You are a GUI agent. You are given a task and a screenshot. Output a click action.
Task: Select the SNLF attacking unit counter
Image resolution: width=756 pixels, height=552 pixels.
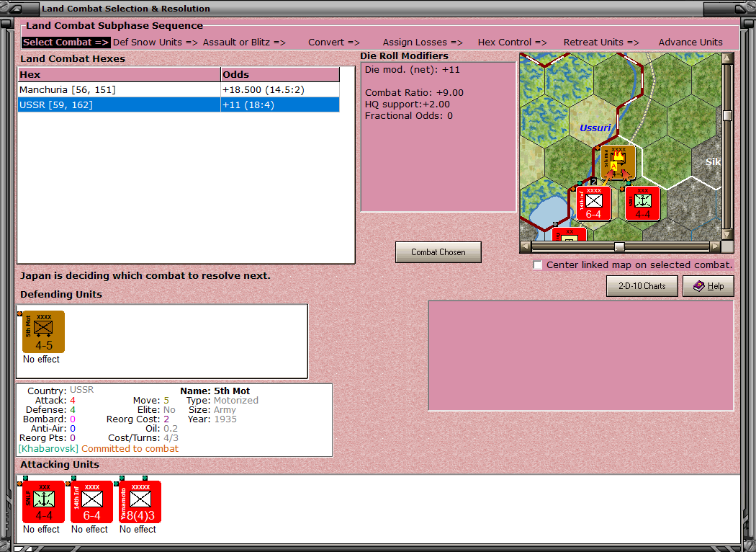coord(43,502)
